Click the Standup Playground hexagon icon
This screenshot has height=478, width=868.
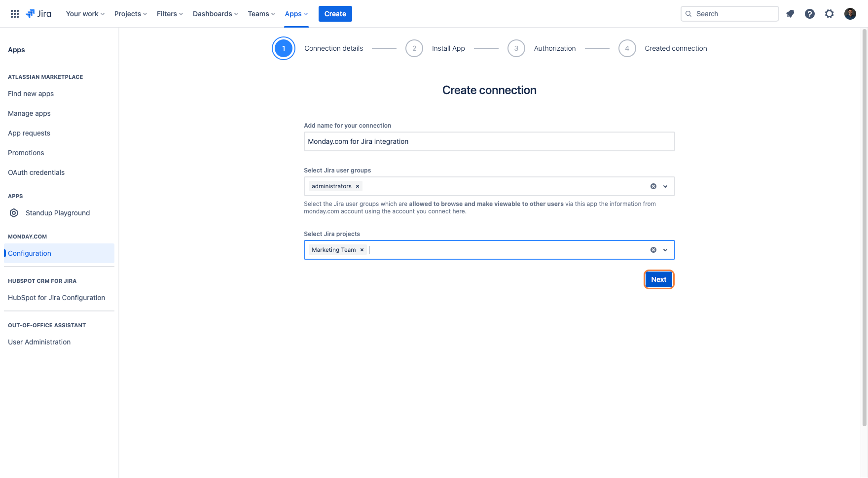point(14,213)
